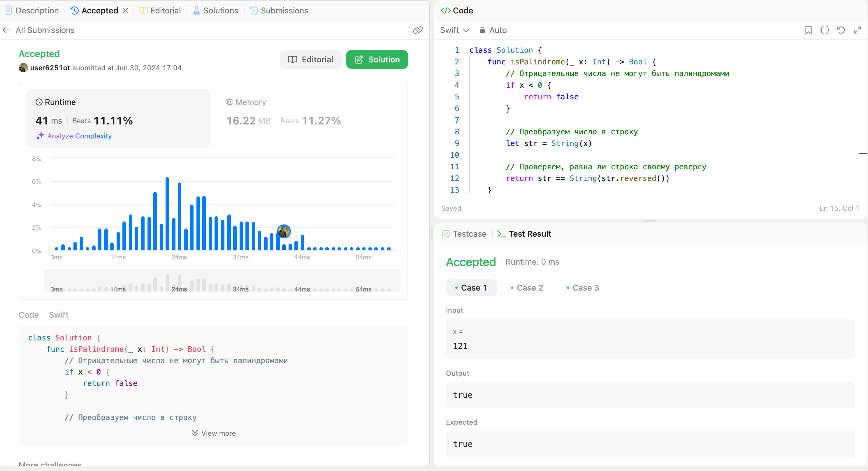Switch to the Submissions tab

click(x=284, y=10)
